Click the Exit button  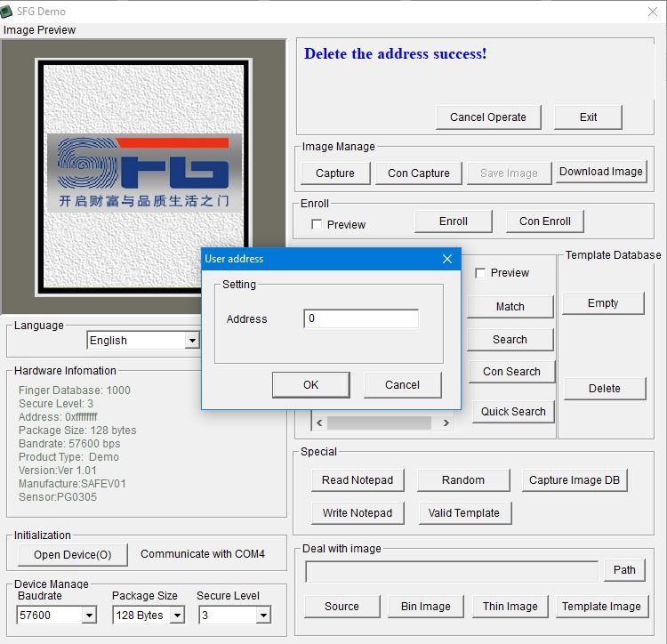point(588,117)
